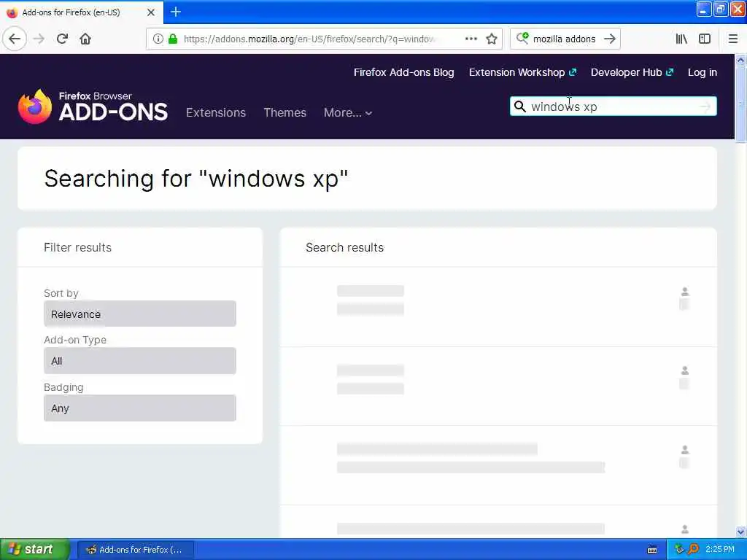Open the Extensions section
747x560 pixels.
[x=216, y=113]
